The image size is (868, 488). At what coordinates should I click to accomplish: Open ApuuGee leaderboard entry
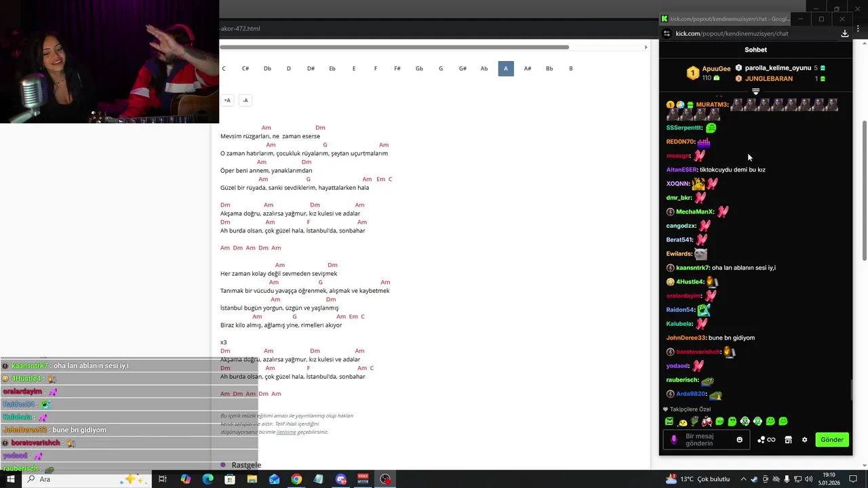709,73
